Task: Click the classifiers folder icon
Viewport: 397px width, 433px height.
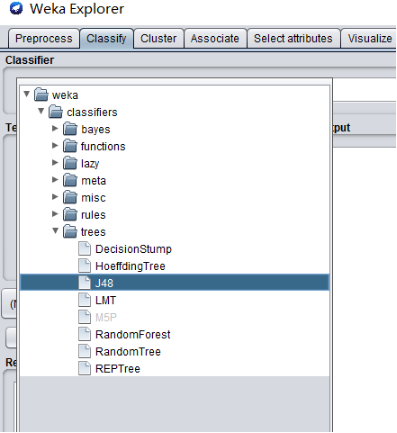Action: pos(56,112)
